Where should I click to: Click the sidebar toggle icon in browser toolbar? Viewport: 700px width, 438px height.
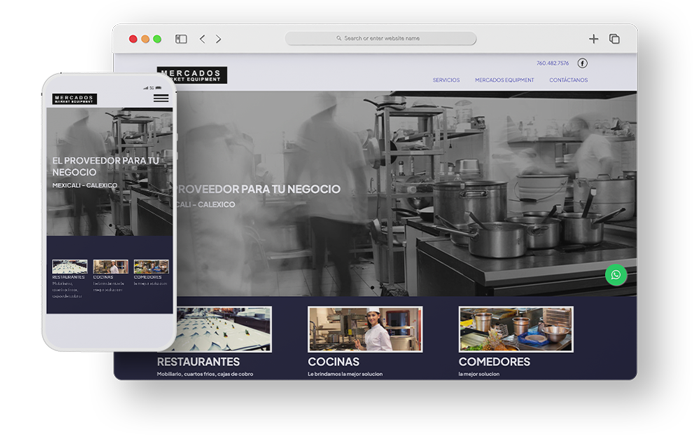pos(181,39)
